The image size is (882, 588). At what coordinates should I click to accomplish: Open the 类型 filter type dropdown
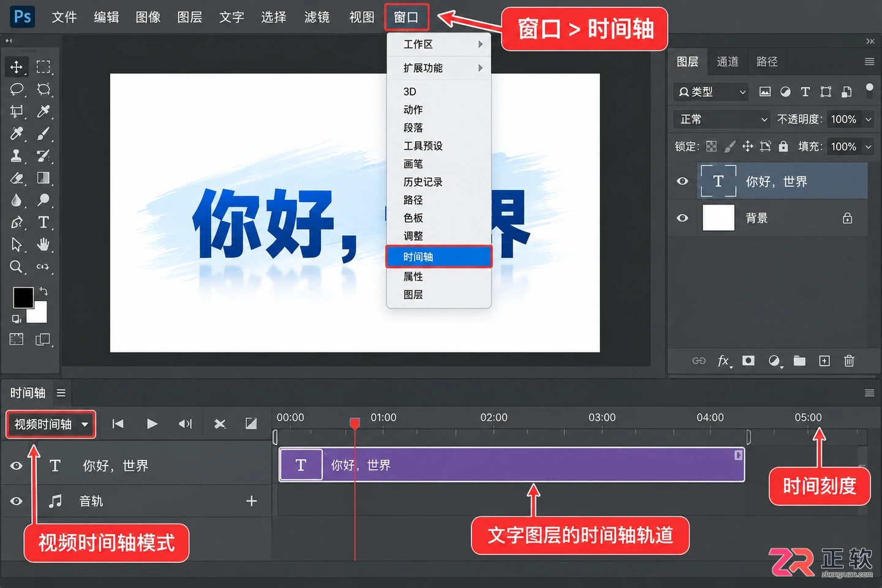(711, 92)
